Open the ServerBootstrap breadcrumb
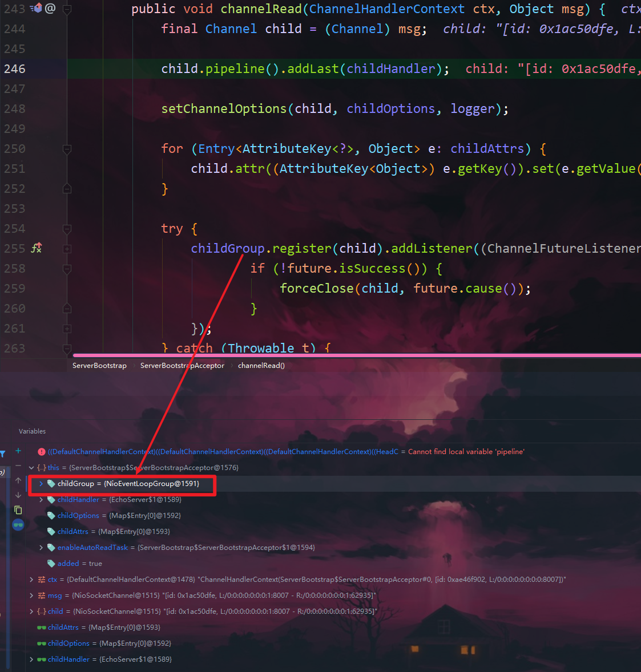The width and height of the screenshot is (641, 672). click(99, 366)
